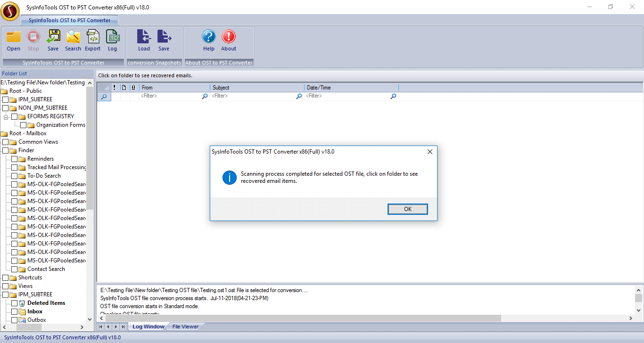Switch to the Log Window tab
Viewport: 644px width, 343px height.
point(148,327)
